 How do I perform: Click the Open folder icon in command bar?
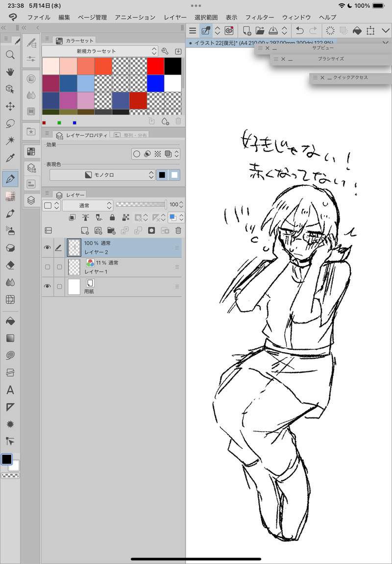click(260, 30)
